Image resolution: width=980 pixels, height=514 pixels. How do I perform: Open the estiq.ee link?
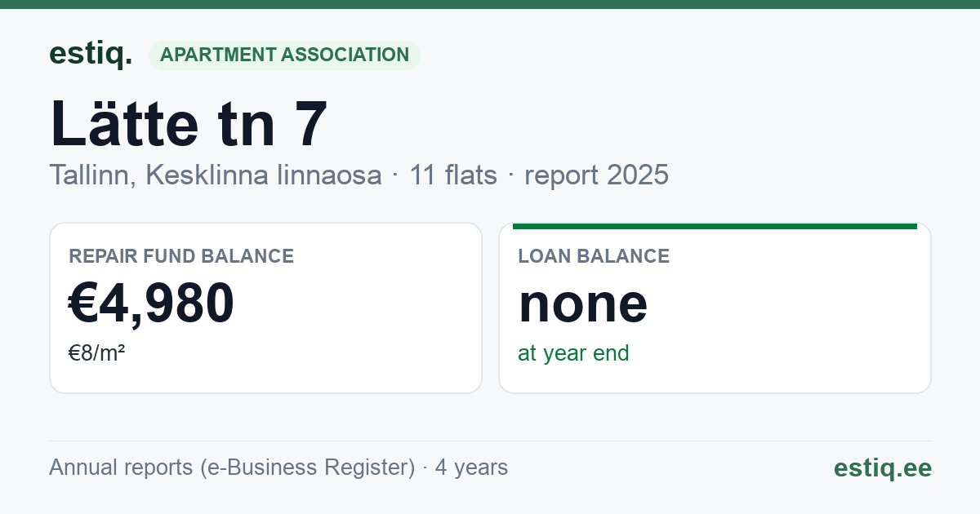pyautogui.click(x=882, y=467)
